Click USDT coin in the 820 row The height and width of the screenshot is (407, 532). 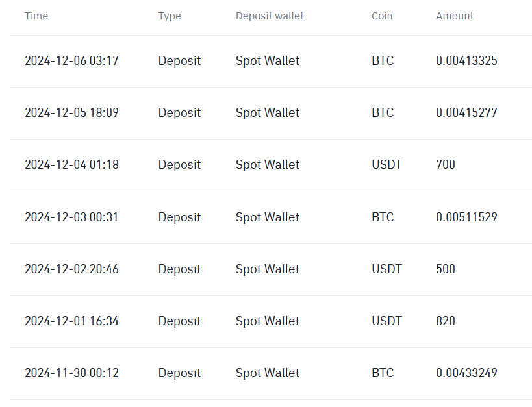(386, 321)
